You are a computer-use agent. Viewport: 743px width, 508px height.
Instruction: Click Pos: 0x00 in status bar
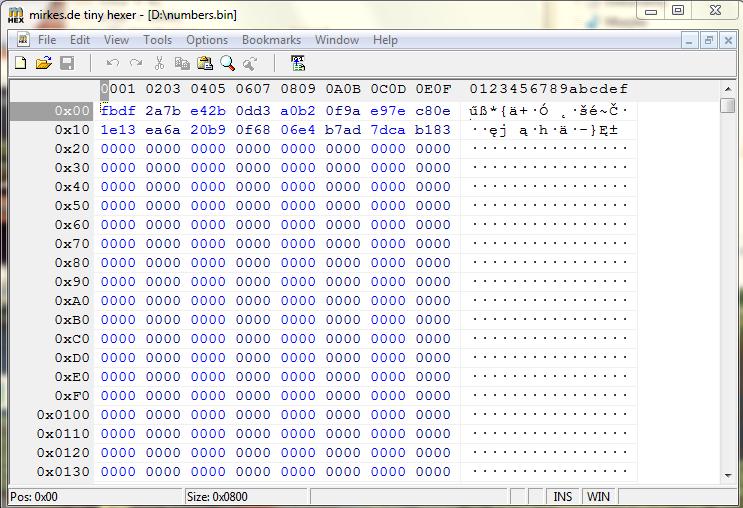(x=34, y=497)
